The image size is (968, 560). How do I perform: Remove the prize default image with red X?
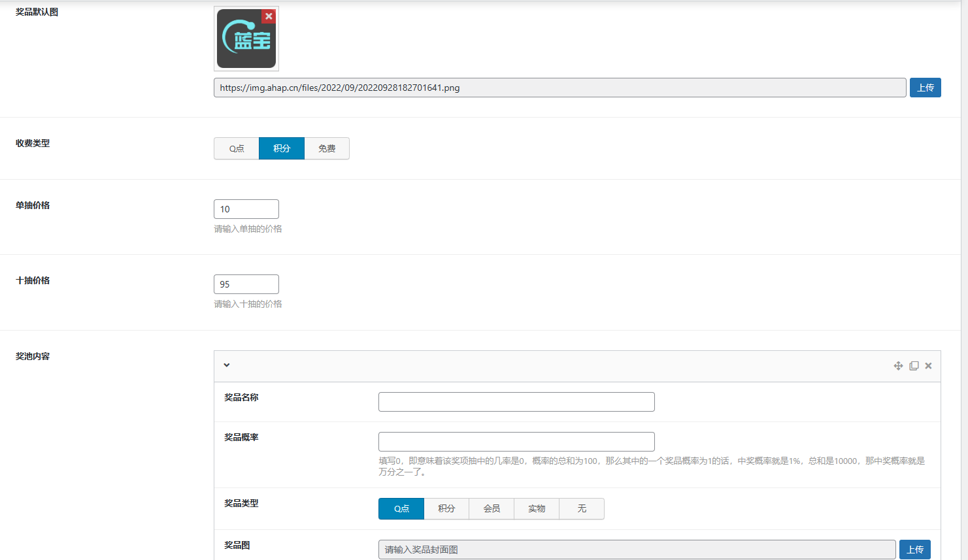268,16
